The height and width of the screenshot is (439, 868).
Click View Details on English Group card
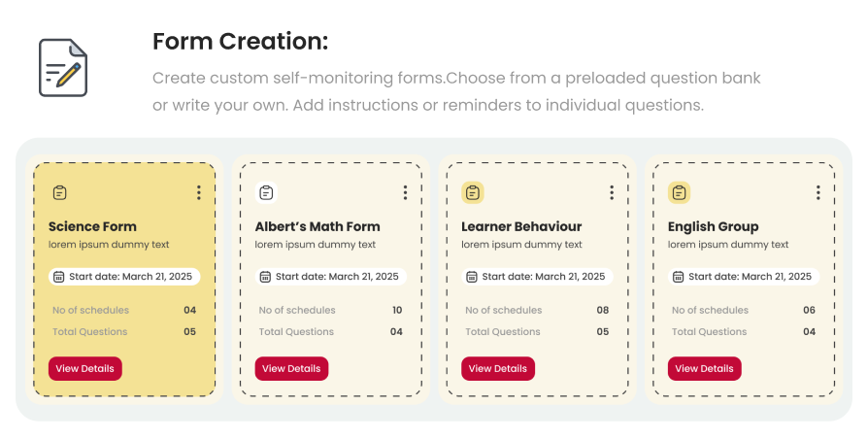point(704,369)
